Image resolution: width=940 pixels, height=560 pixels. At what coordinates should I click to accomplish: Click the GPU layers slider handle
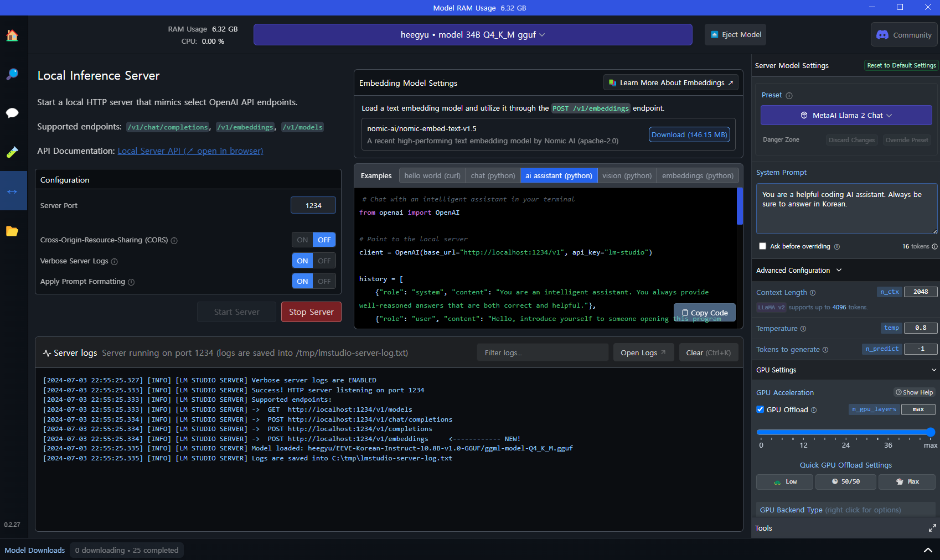point(931,432)
